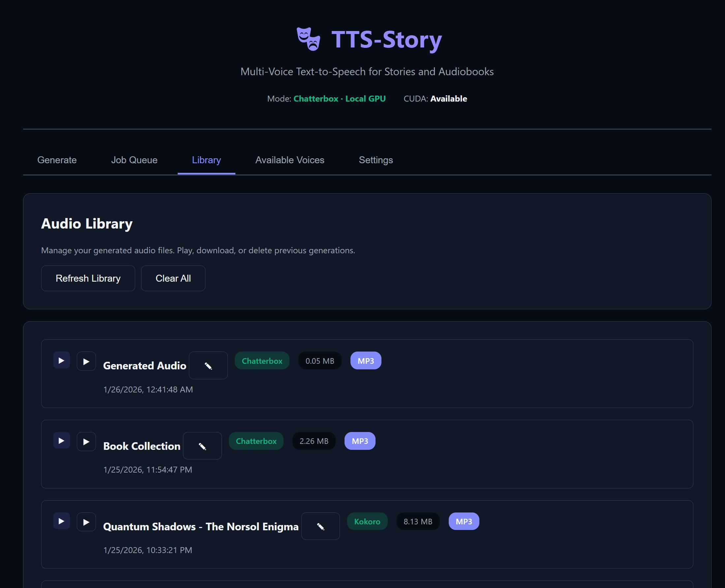The height and width of the screenshot is (588, 725).
Task: Click the Audio Library heading
Action: coord(87,224)
